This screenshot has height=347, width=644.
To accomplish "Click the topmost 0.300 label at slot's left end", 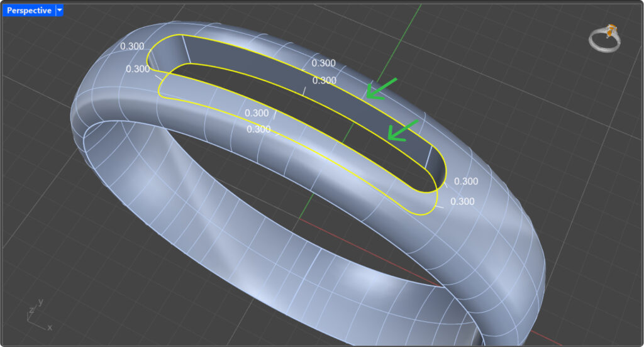I will point(132,47).
